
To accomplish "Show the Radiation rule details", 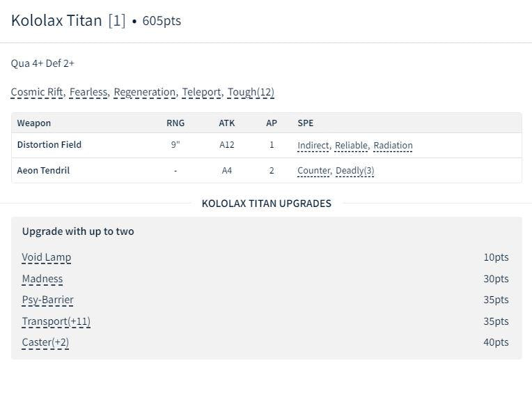I will pos(393,146).
